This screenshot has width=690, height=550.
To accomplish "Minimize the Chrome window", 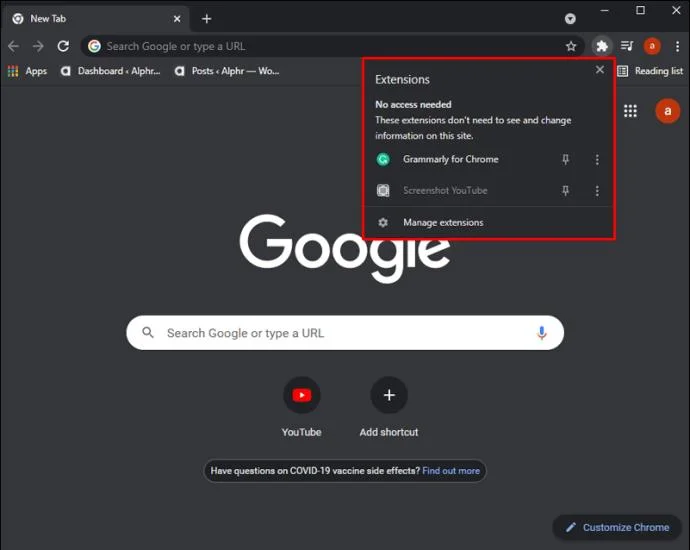I will pyautogui.click(x=605, y=10).
